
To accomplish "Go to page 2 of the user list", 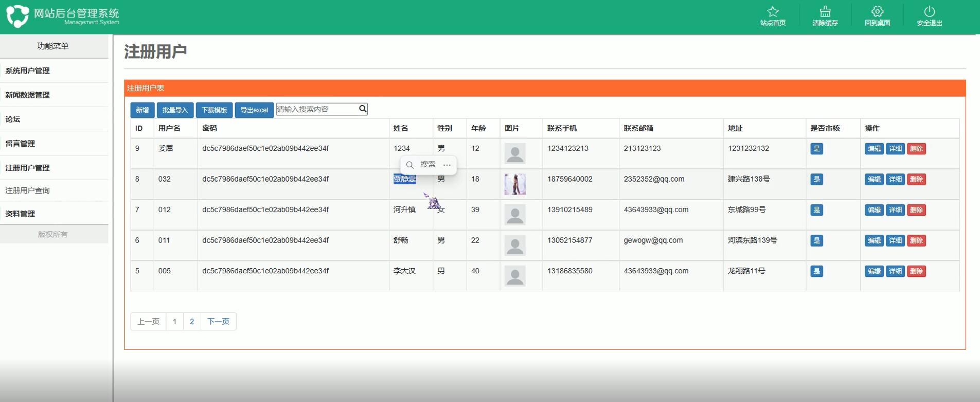I will click(x=192, y=322).
